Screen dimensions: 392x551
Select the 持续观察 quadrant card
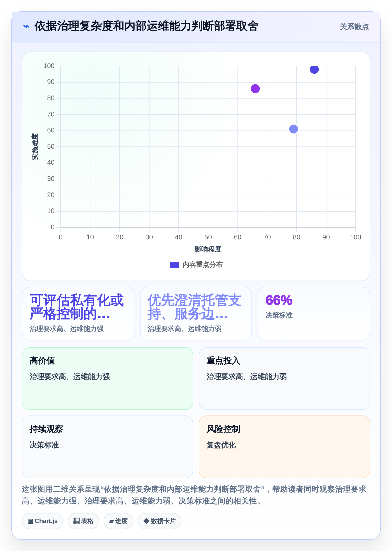pos(108,447)
